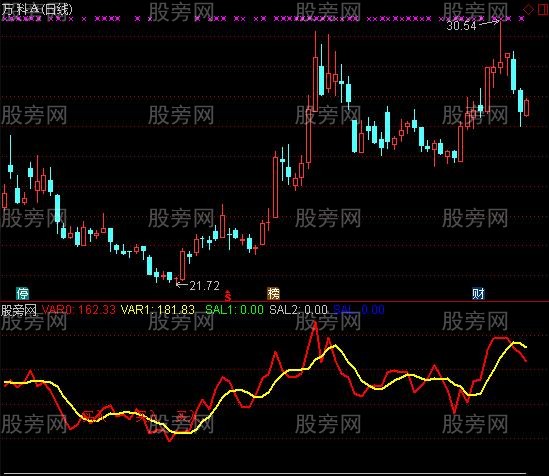Viewport: 549px width, 476px height.
Task: Open the 停 suspension marker
Action: (x=23, y=293)
